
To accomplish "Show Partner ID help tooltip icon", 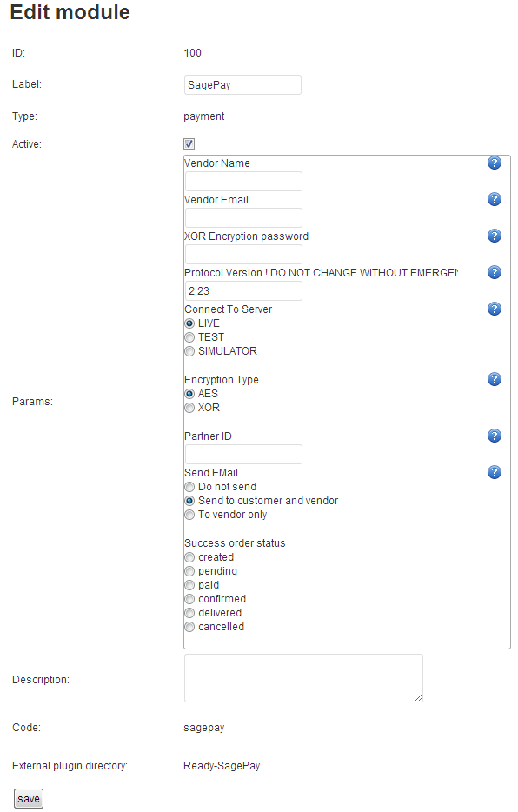I will [x=495, y=436].
